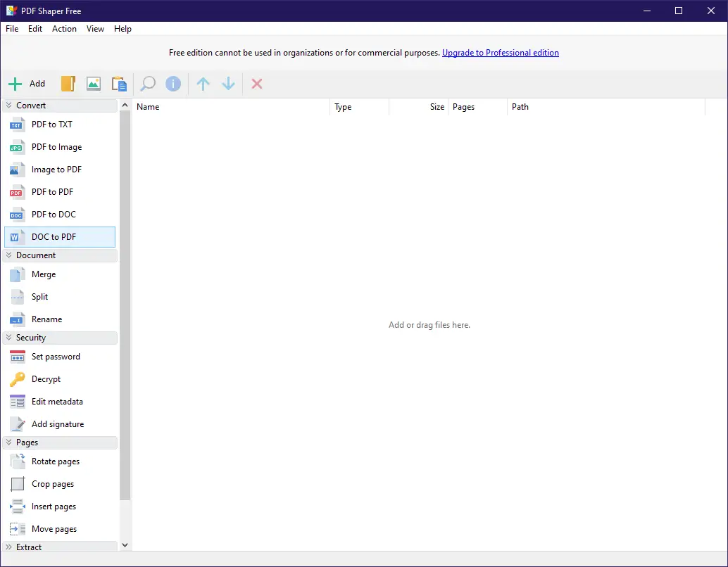Open the Action menu
Image resolution: width=728 pixels, height=567 pixels.
(64, 29)
